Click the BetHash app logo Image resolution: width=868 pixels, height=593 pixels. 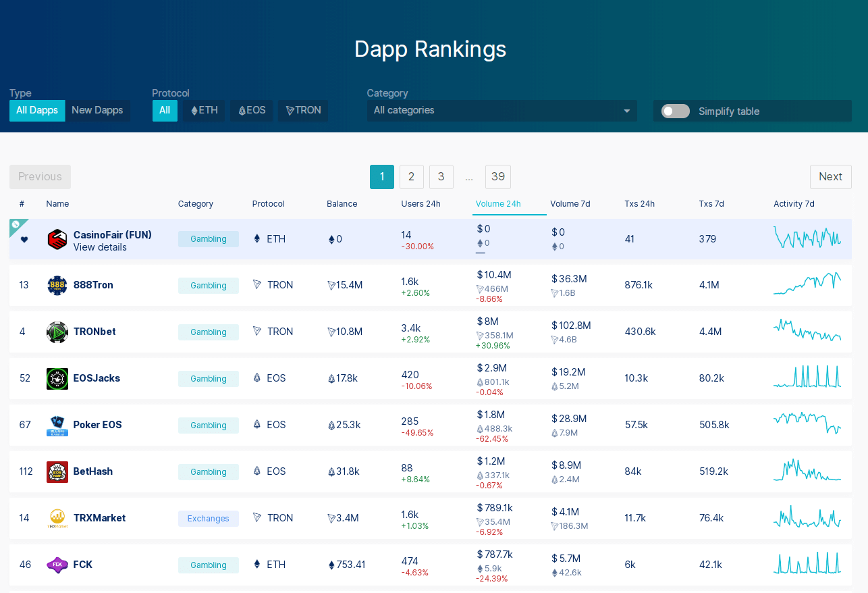coord(57,471)
